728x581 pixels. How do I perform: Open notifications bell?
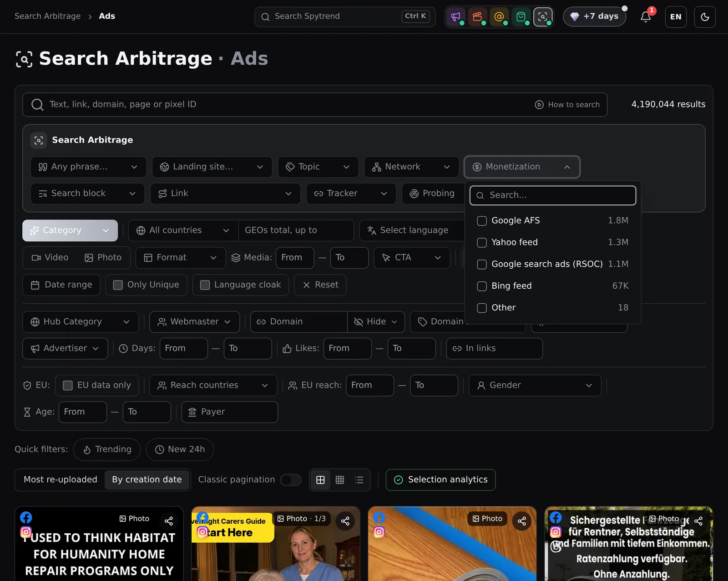click(x=646, y=17)
